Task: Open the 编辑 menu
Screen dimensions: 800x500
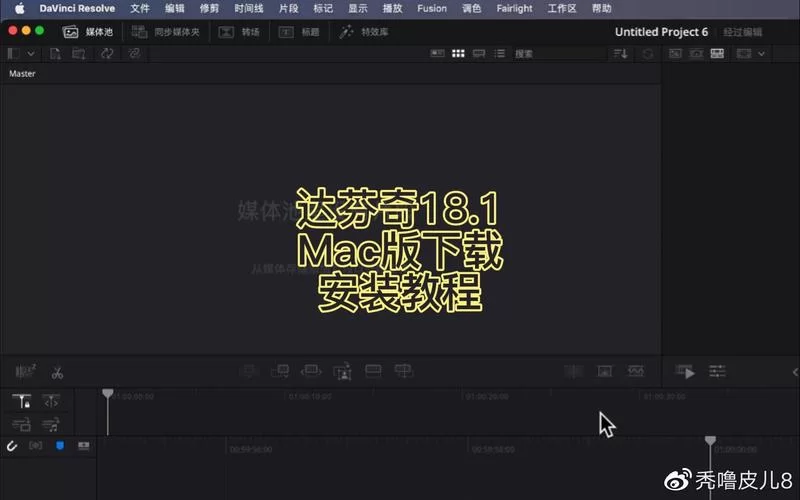Action: point(174,8)
